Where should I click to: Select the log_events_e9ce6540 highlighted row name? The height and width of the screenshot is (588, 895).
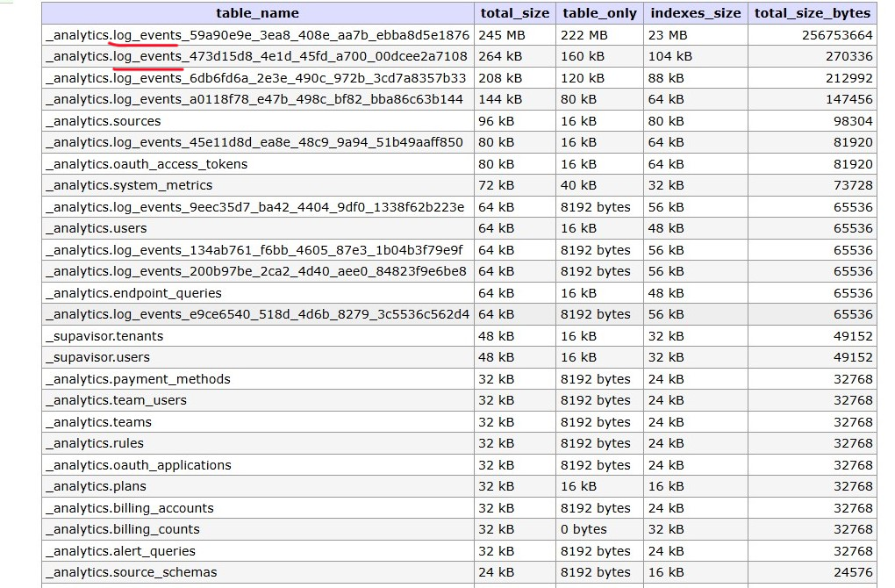257,314
